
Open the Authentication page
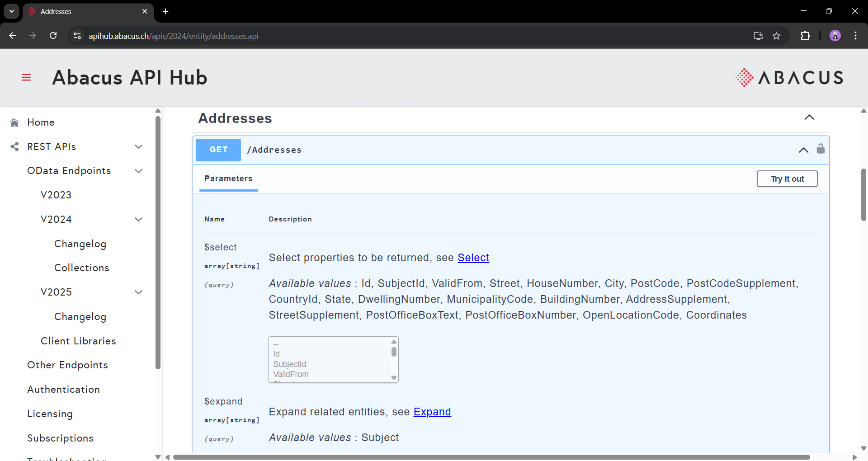click(63, 390)
